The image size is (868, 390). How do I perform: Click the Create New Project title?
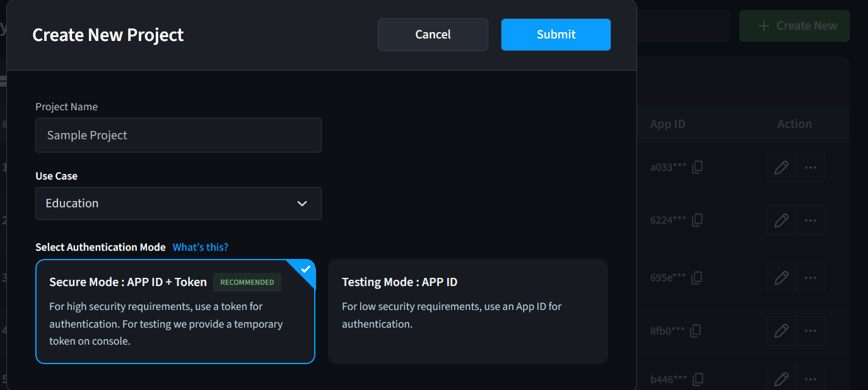(108, 35)
